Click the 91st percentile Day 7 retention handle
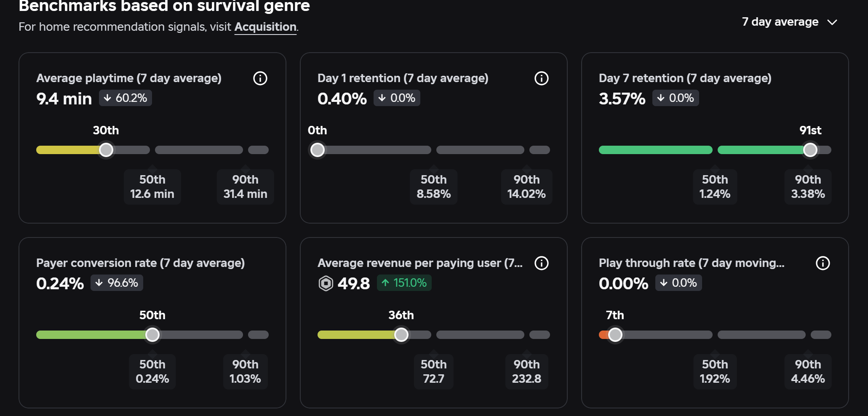868x416 pixels. tap(810, 150)
